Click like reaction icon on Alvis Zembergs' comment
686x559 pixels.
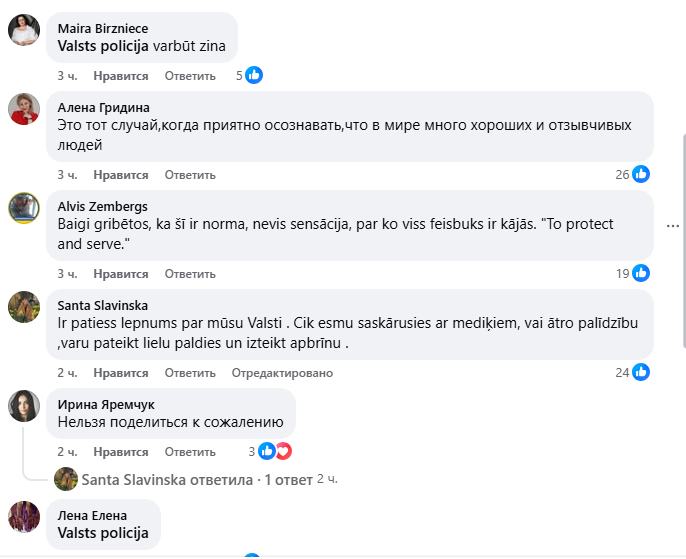pyautogui.click(x=641, y=273)
